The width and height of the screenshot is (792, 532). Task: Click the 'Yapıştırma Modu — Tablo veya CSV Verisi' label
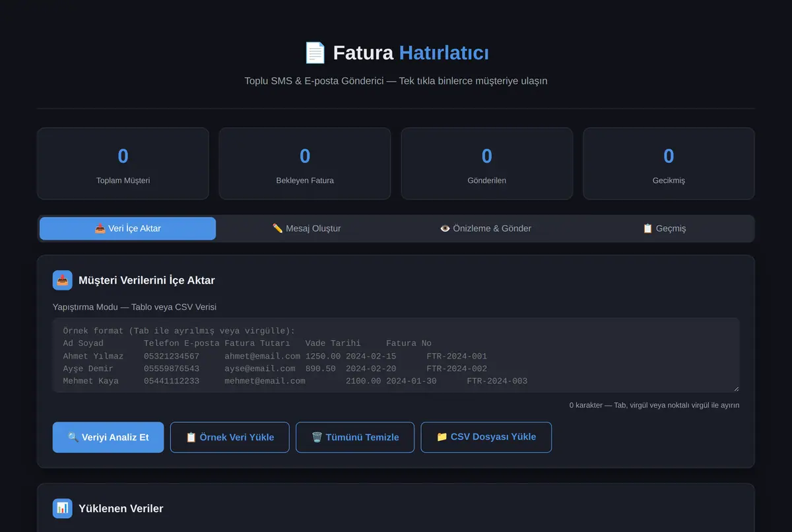click(x=135, y=307)
